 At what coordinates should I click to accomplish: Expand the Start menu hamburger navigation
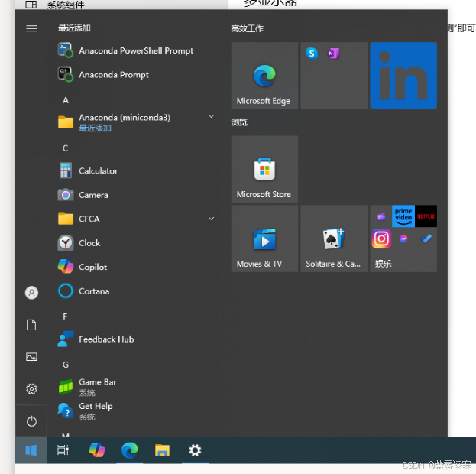pyautogui.click(x=31, y=28)
